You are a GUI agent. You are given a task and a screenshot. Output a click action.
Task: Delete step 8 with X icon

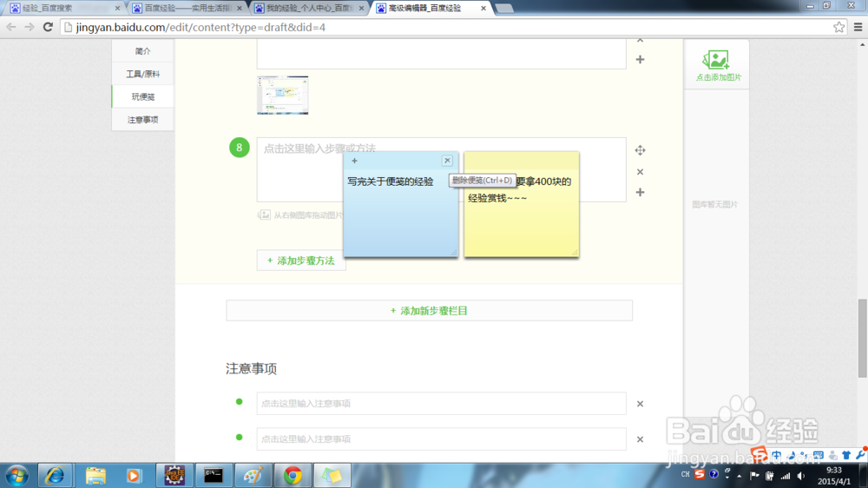pos(640,172)
